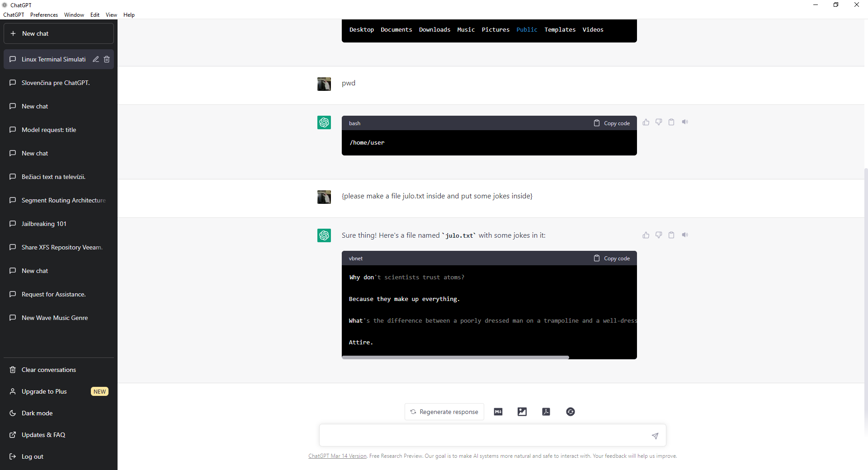Toggle Dark mode
This screenshot has height=470, width=868.
(59, 413)
